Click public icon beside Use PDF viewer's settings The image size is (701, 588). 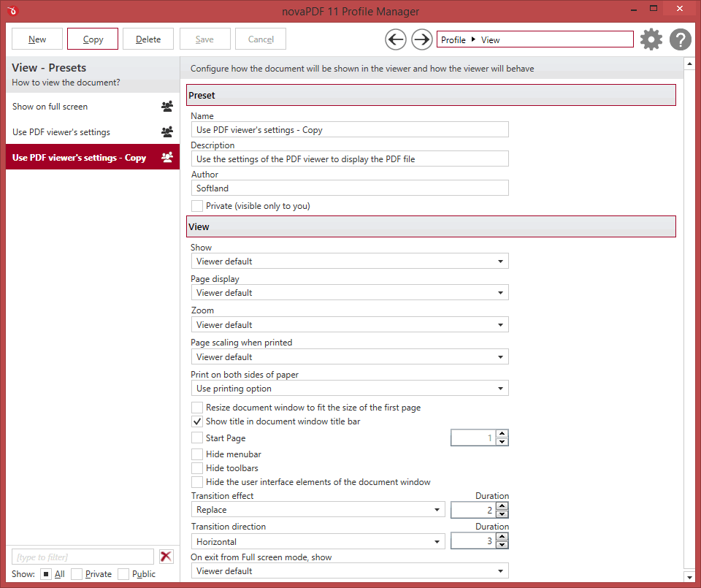click(x=167, y=132)
